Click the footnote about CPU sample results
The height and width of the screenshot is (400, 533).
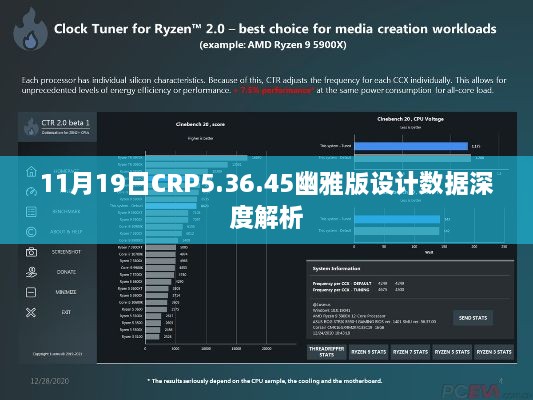pyautogui.click(x=265, y=381)
